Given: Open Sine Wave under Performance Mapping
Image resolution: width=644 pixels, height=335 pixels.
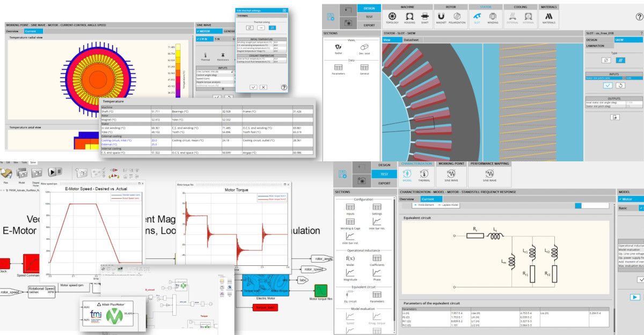Looking at the screenshot, I should pyautogui.click(x=489, y=176).
